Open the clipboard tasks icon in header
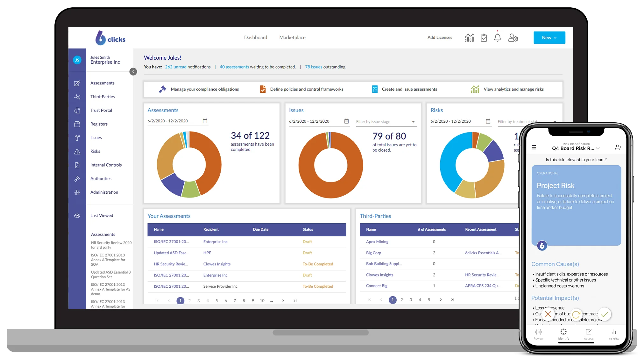Viewport: 644px width, 360px height. coord(484,38)
